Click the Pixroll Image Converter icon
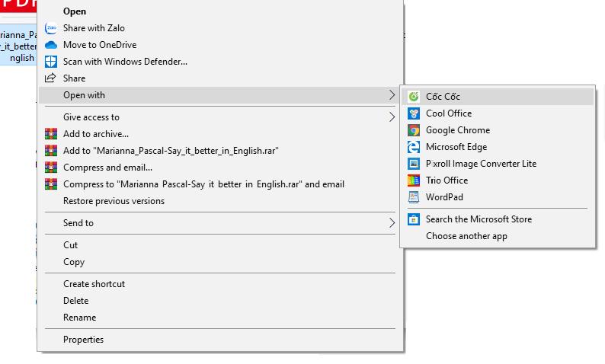The width and height of the screenshot is (605, 364). (x=414, y=164)
